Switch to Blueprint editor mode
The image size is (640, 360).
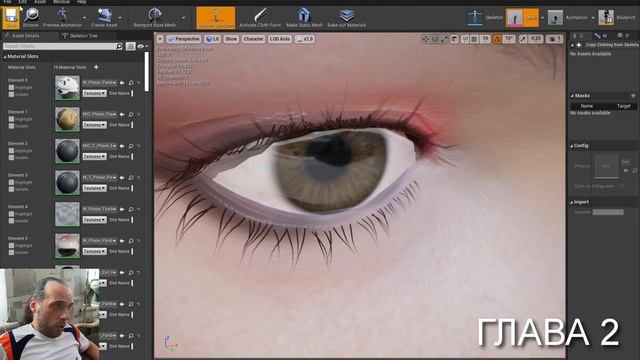coord(617,18)
